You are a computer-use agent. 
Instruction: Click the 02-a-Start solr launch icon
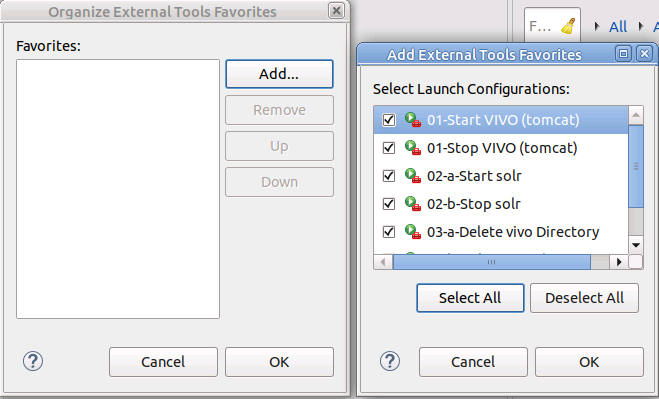click(413, 176)
